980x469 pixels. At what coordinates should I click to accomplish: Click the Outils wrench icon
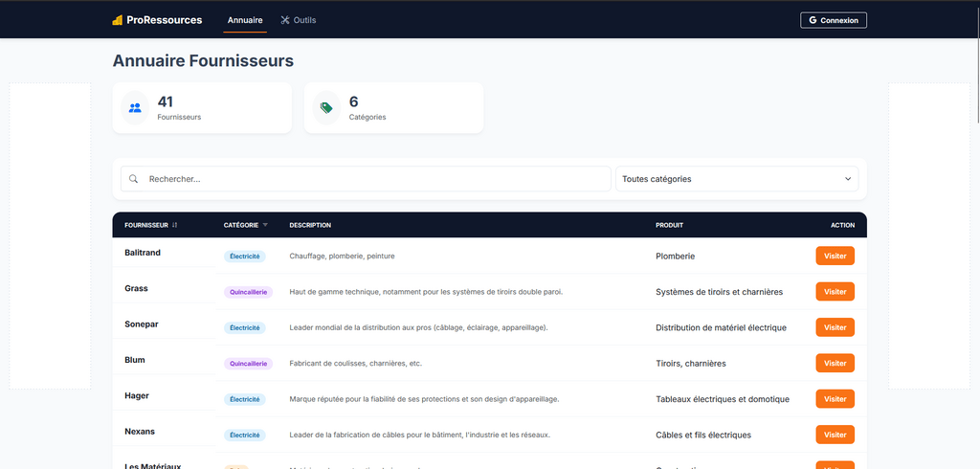pyautogui.click(x=285, y=20)
